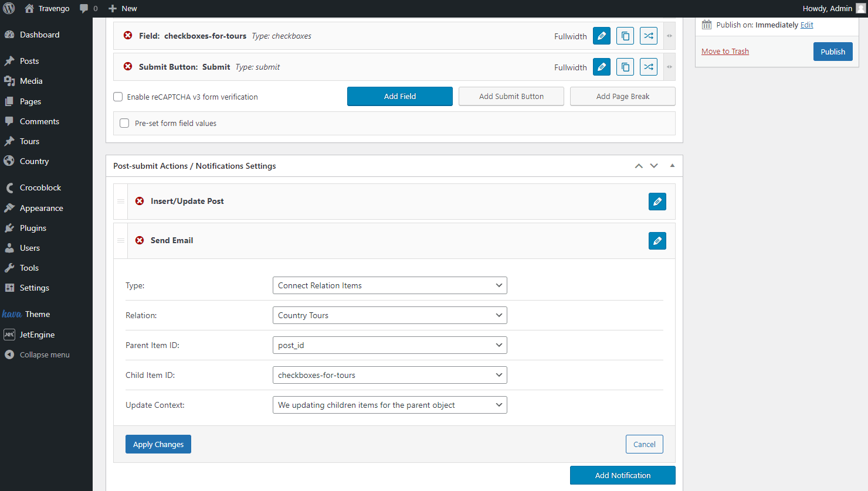
Task: Click the Add Field button
Action: 400,96
